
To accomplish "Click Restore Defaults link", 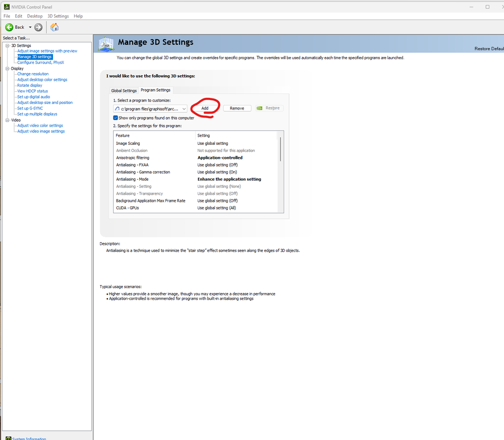I will [x=489, y=48].
